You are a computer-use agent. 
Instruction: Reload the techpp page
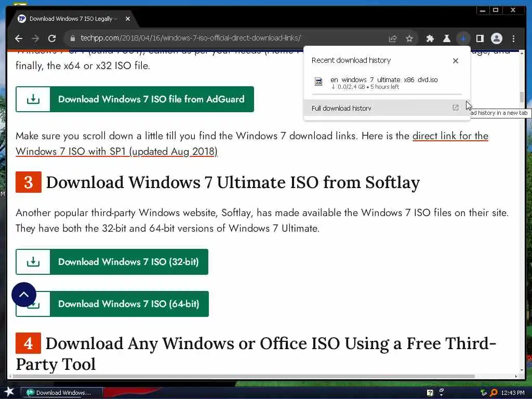point(52,38)
